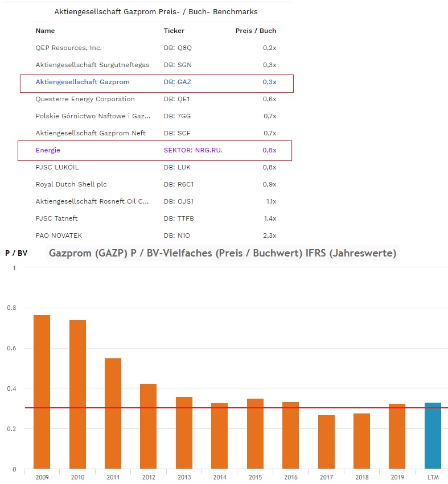Click ticker DB: Q8Q
The height and width of the screenshot is (484, 448).
(178, 48)
